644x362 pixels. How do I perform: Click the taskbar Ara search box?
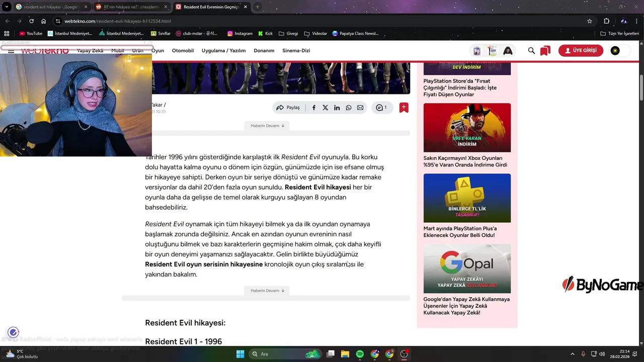coord(285,354)
